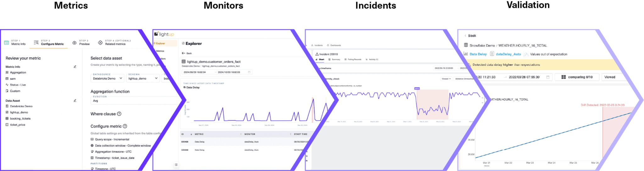Click the Explorer compass icon in header

tap(183, 43)
